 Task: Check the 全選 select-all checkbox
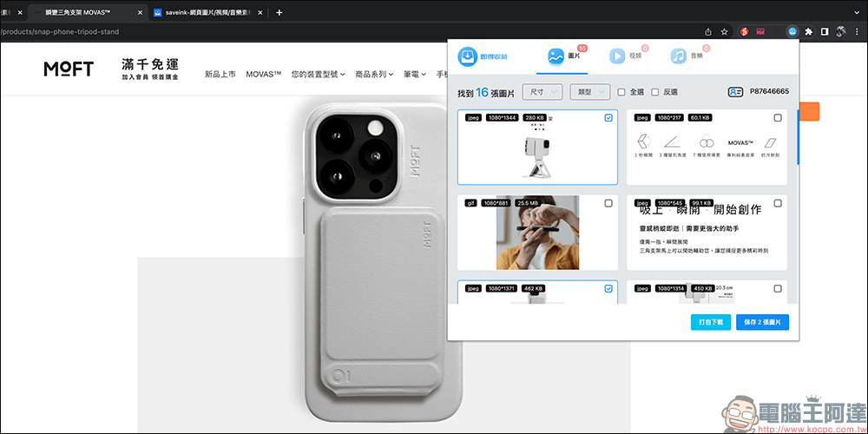621,92
